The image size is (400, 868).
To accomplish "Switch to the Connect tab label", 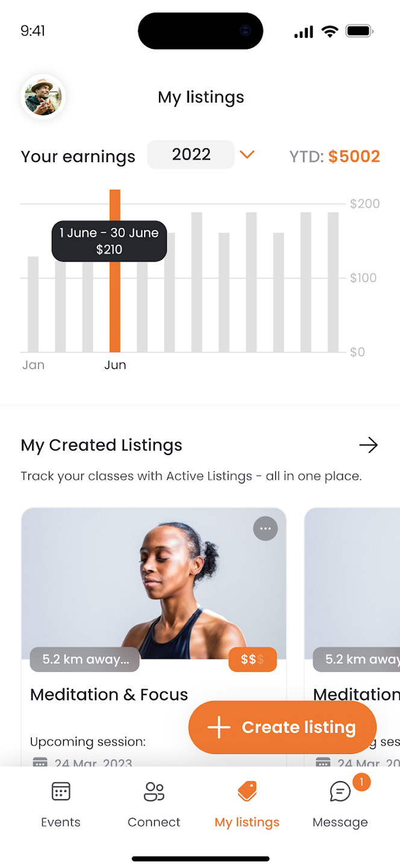I will click(154, 822).
